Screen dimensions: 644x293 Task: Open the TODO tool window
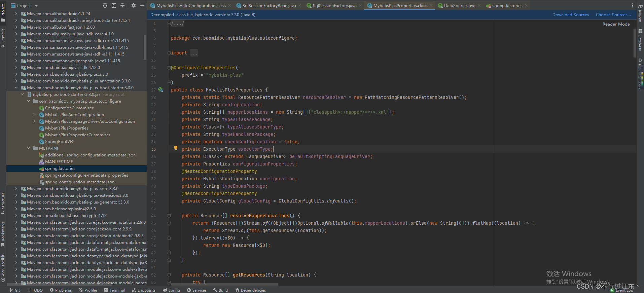35,290
